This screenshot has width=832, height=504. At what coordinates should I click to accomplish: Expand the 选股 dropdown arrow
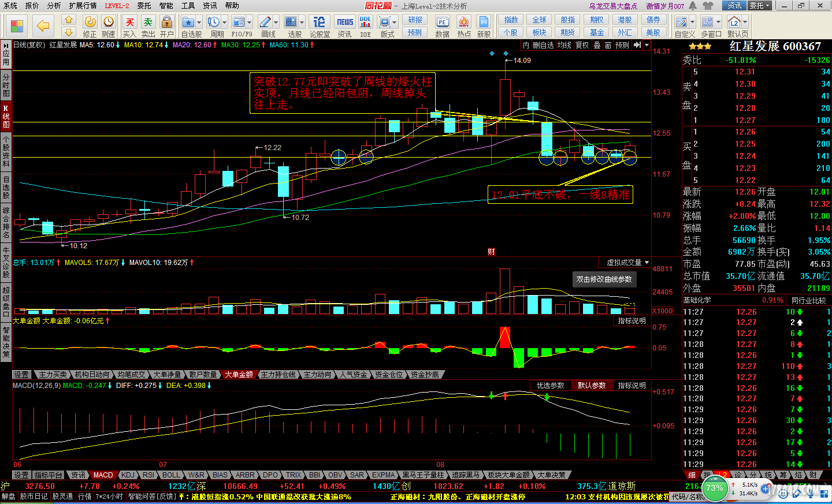tap(302, 23)
